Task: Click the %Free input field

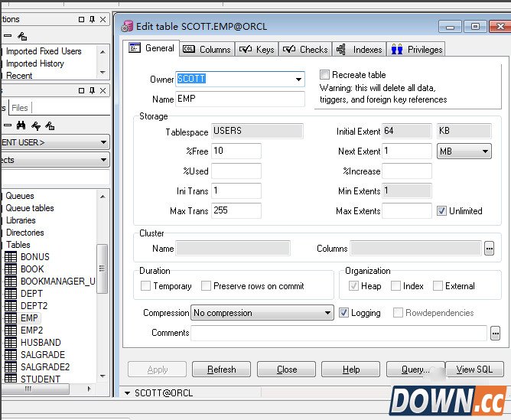Action: 236,151
